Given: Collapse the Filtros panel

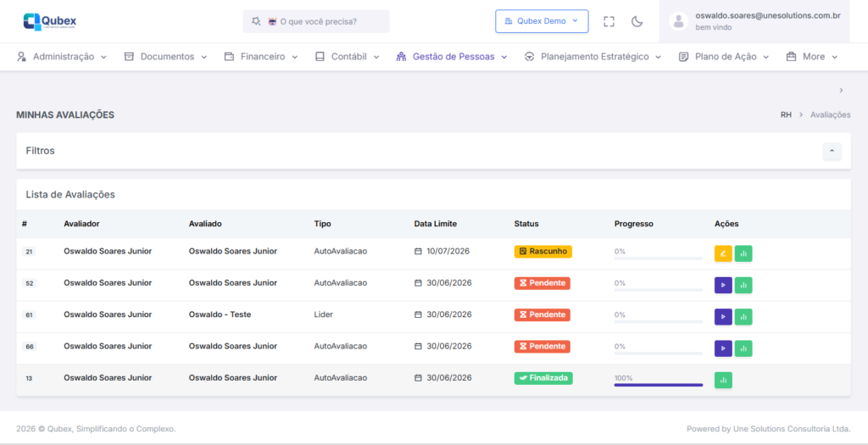Looking at the screenshot, I should pyautogui.click(x=832, y=151).
